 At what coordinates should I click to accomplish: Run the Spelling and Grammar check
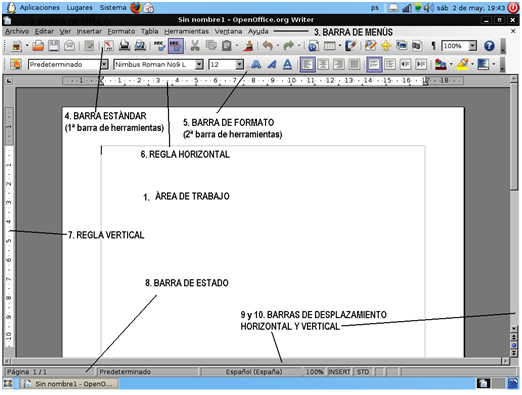159,46
